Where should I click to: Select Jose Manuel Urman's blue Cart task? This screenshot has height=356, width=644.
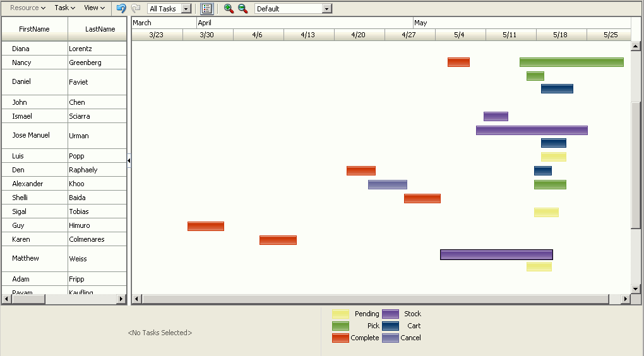(554, 143)
